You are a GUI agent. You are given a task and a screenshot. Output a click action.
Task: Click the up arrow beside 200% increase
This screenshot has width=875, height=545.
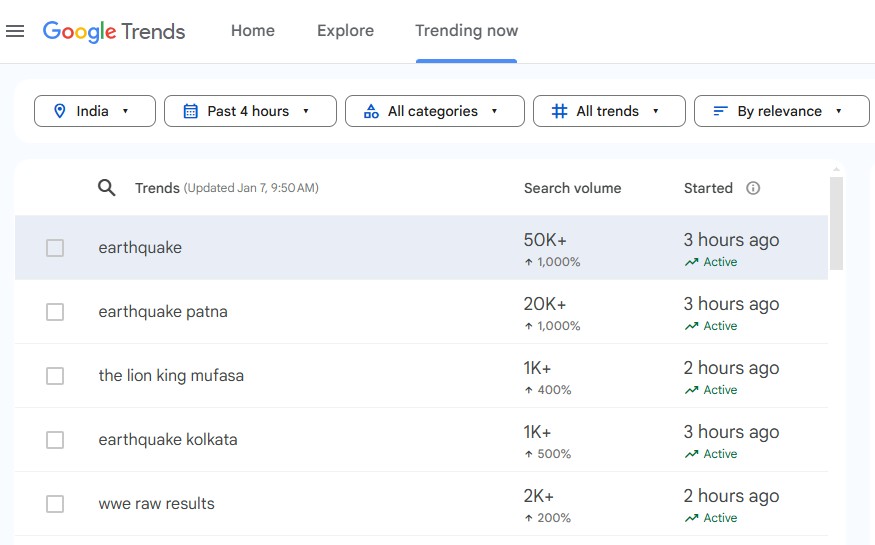(x=528, y=518)
